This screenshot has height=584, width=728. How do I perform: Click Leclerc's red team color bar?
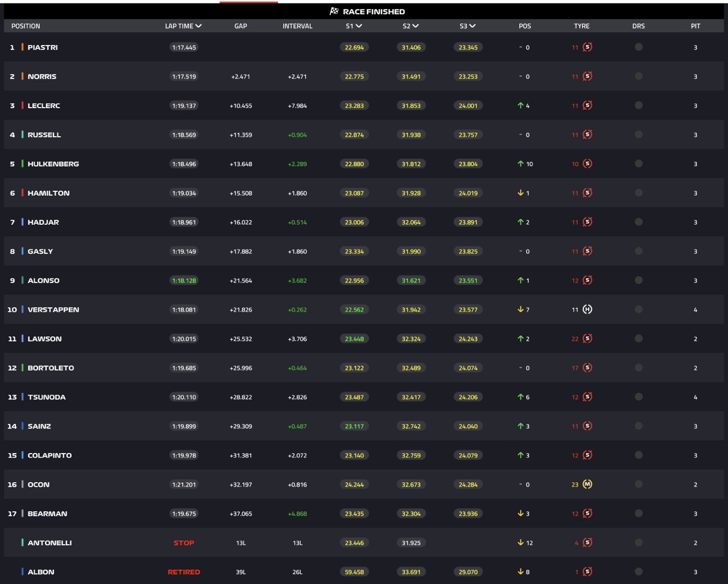23,105
